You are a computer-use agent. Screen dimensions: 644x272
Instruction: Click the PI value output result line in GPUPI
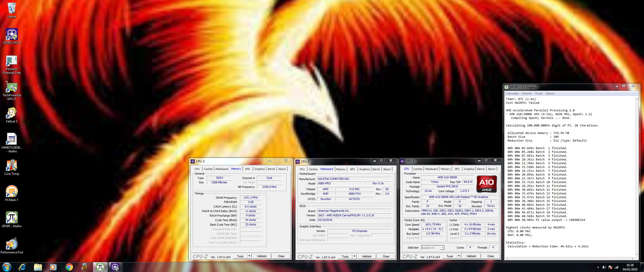click(x=546, y=220)
